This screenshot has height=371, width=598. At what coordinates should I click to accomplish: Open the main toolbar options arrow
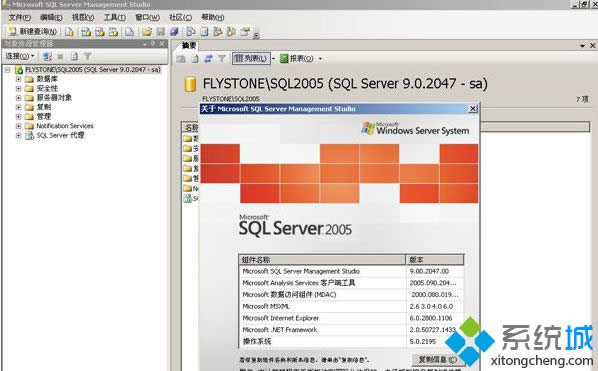tap(256, 35)
